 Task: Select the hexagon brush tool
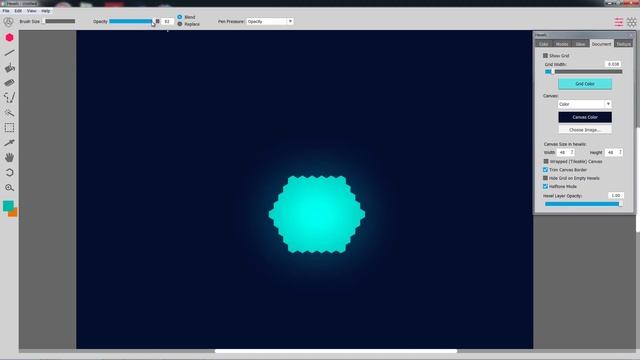point(9,38)
